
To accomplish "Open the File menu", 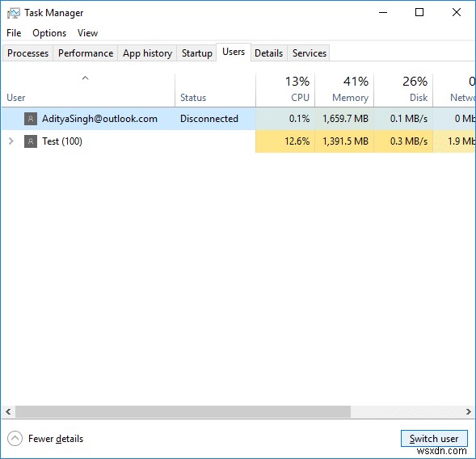I will coord(14,33).
